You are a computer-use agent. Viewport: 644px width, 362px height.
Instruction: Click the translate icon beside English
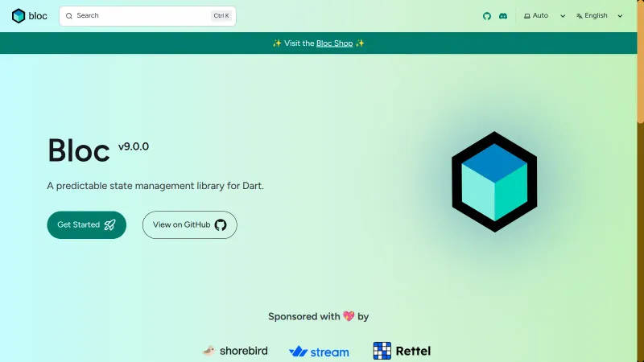coord(580,16)
